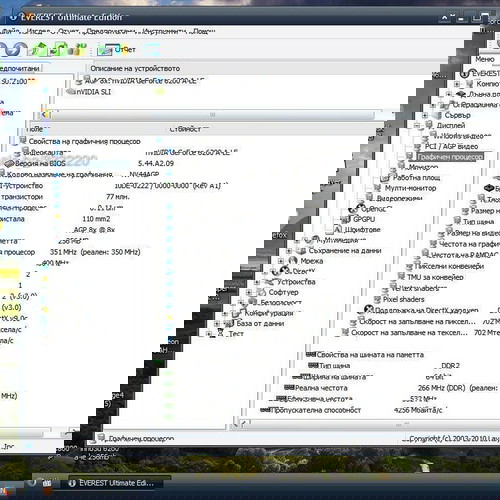Click the Версия на BIOS label
500x500 pixels.
coord(40,163)
